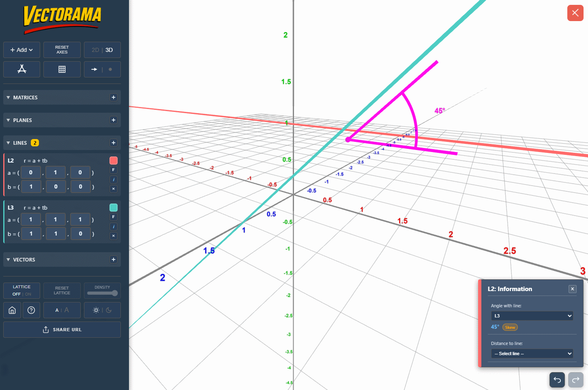588x390 pixels.
Task: Click the redo arrow button
Action: coord(576,380)
